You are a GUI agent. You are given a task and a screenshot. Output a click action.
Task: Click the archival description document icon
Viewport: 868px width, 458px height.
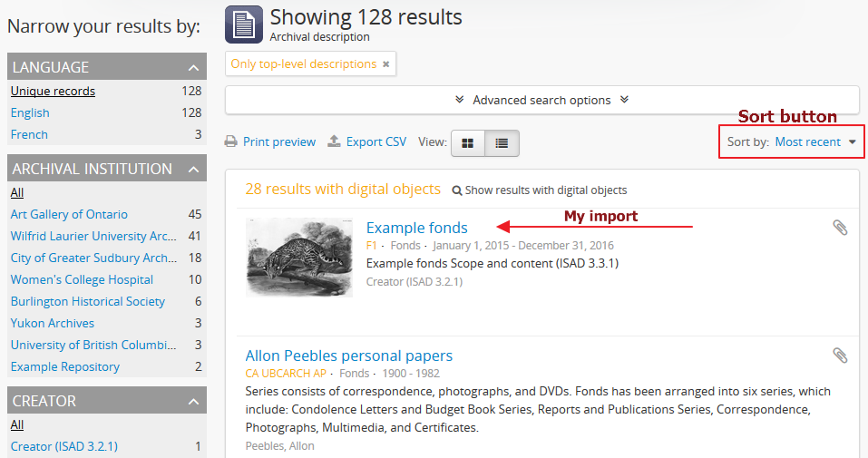click(x=243, y=24)
